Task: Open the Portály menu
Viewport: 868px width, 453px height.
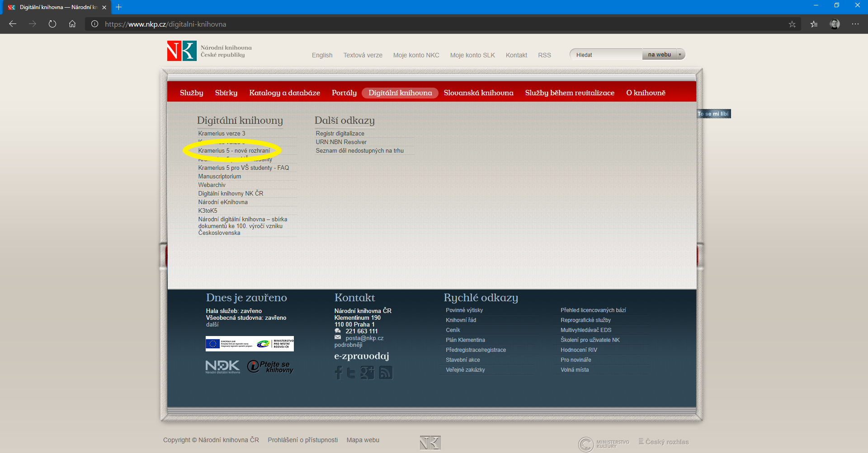Action: click(344, 93)
